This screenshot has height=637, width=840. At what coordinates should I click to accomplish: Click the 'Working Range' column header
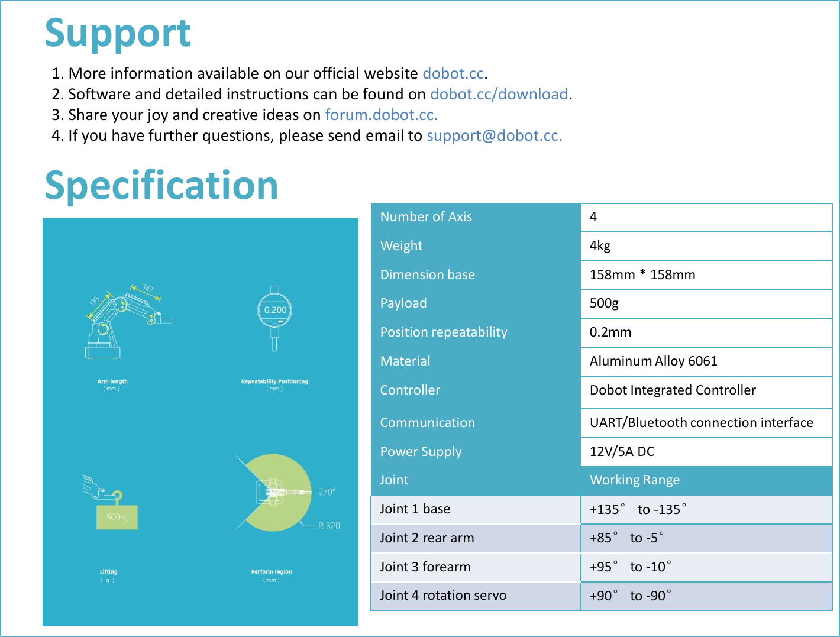tap(706, 481)
